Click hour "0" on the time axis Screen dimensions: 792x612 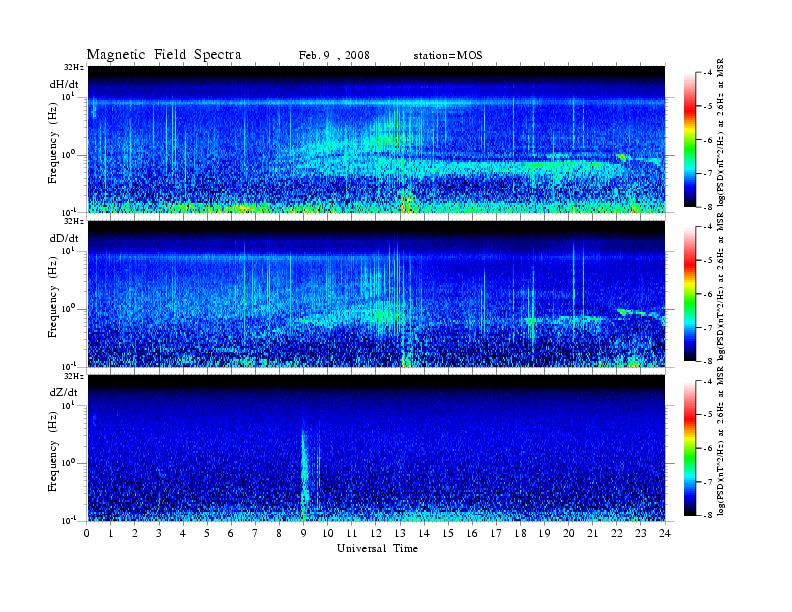(87, 533)
